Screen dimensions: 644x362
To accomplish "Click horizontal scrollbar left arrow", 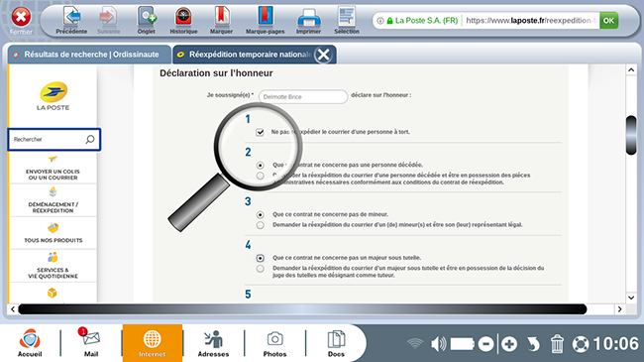I will [x=13, y=308].
